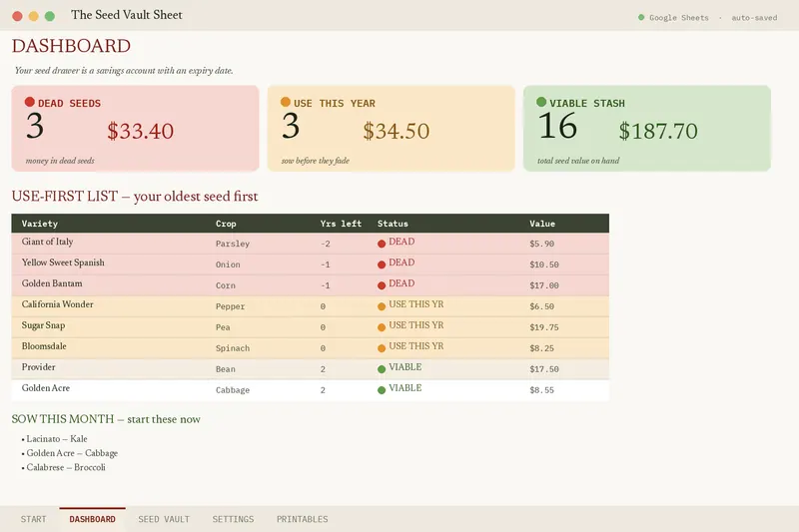The image size is (799, 532).
Task: Click the Pea crop cell
Action: (223, 327)
